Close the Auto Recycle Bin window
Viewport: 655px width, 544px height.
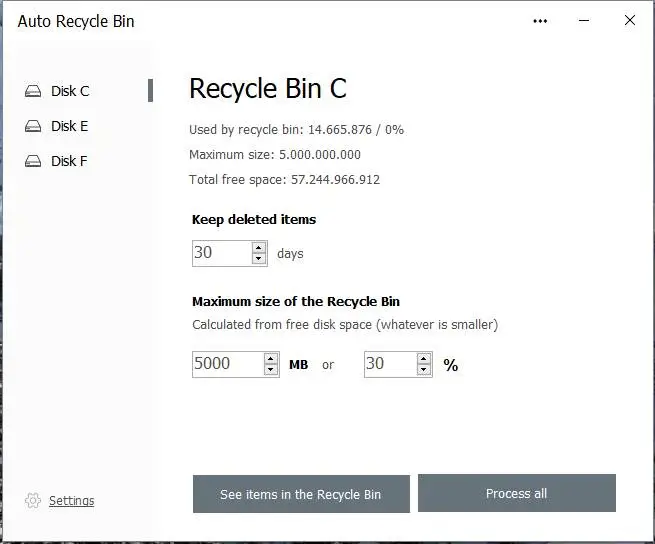[630, 21]
